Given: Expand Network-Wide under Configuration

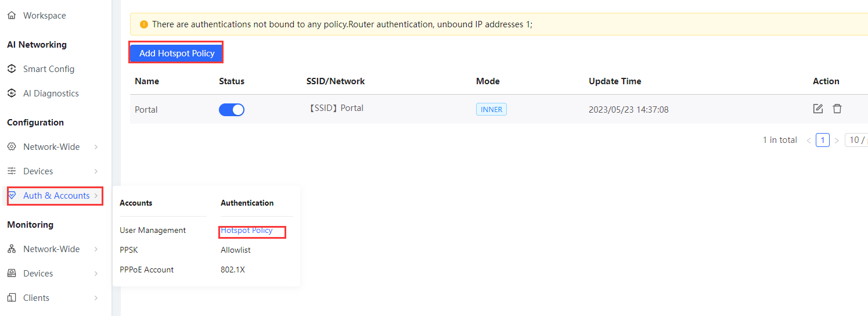Looking at the screenshot, I should pos(52,147).
